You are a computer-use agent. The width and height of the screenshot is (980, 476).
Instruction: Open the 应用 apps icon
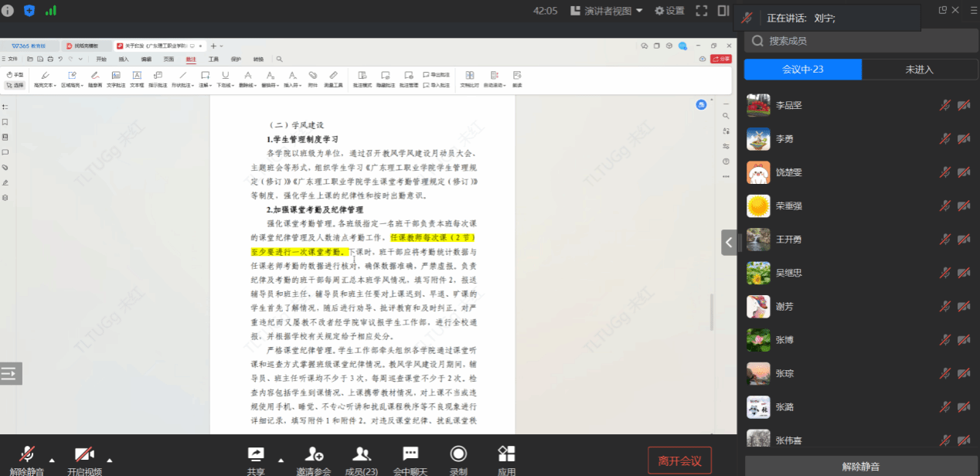506,455
